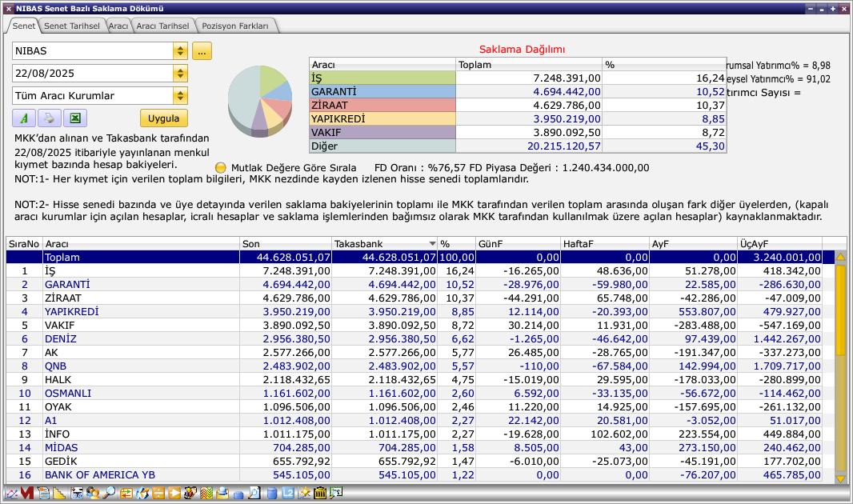The image size is (853, 504).
Task: Click the Uygula button
Action: [164, 118]
